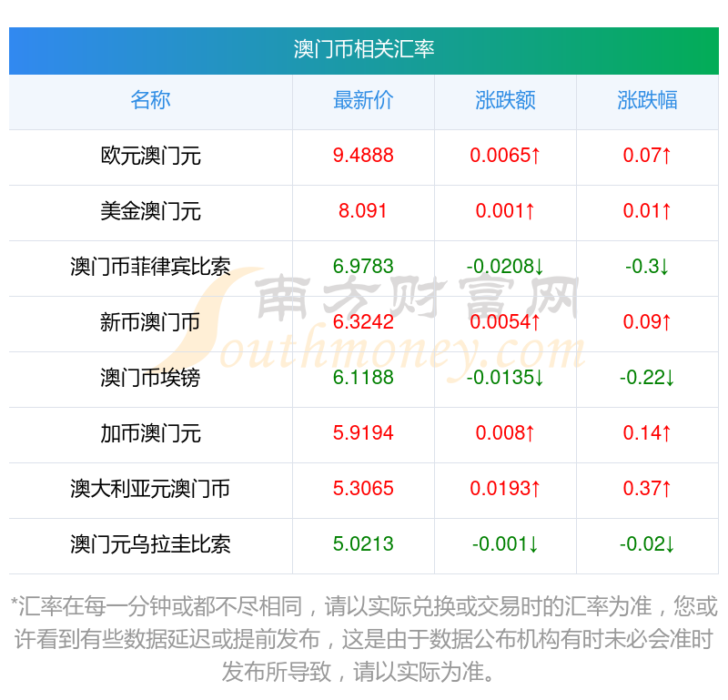Screen dimensions: 728x700
Task: Click the 涨跌幅 column header
Action: click(x=647, y=100)
